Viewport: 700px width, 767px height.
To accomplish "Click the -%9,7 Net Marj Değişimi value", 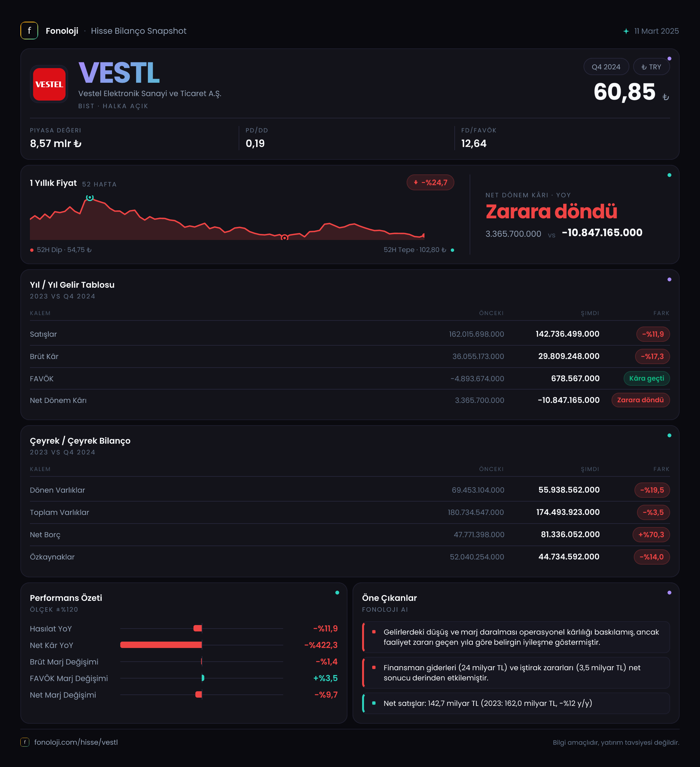I will 326,695.
